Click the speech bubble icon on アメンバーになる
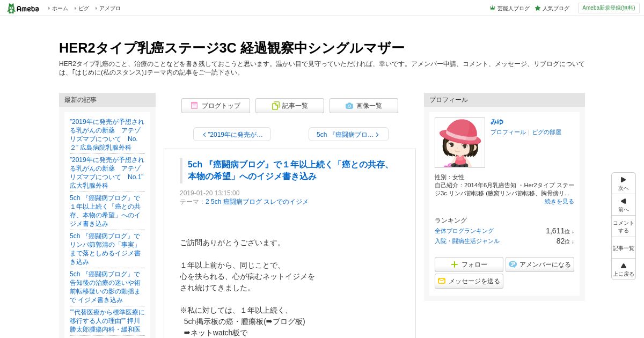 point(513,264)
